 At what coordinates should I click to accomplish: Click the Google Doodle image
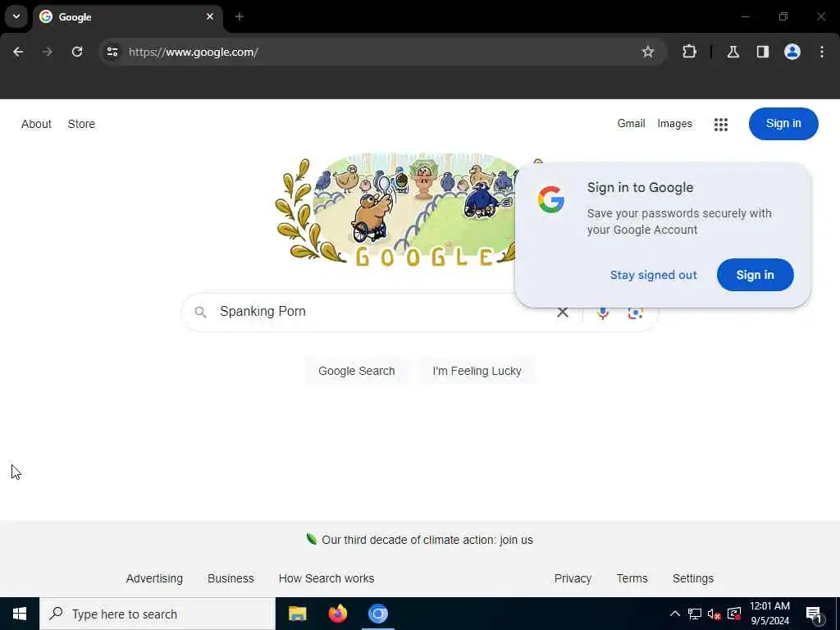click(396, 210)
